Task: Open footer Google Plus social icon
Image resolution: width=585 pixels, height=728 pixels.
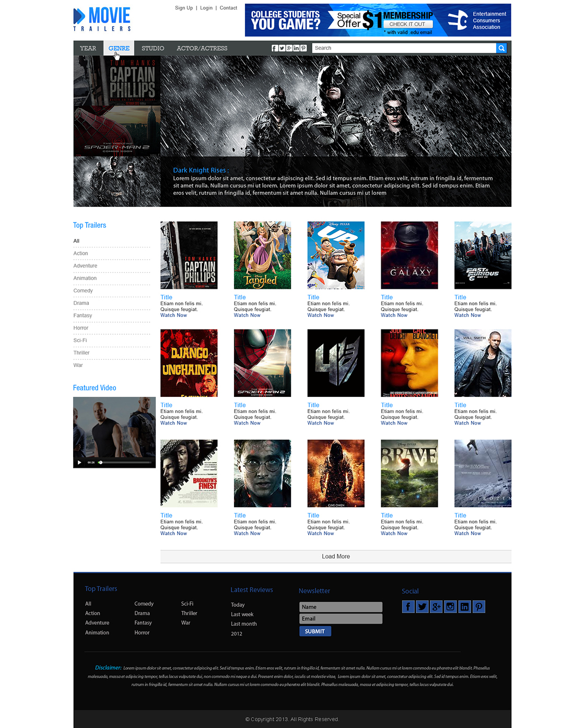Action: click(x=436, y=606)
